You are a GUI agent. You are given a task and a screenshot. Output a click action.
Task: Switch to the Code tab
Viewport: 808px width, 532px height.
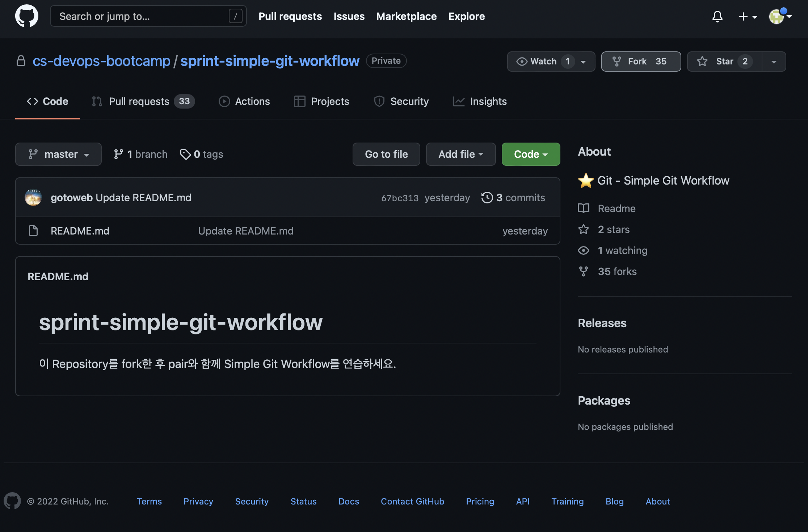pos(47,101)
